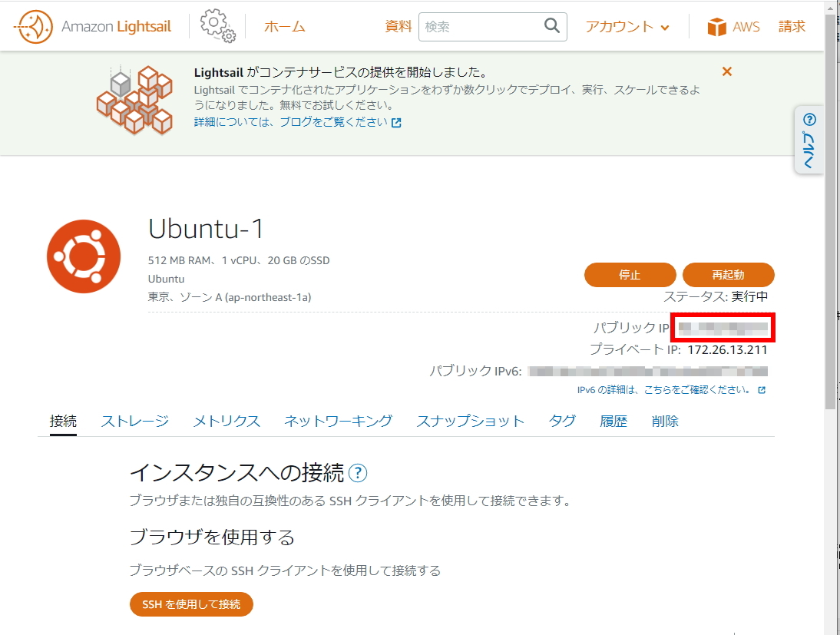Dismiss the container services banner

(x=727, y=71)
